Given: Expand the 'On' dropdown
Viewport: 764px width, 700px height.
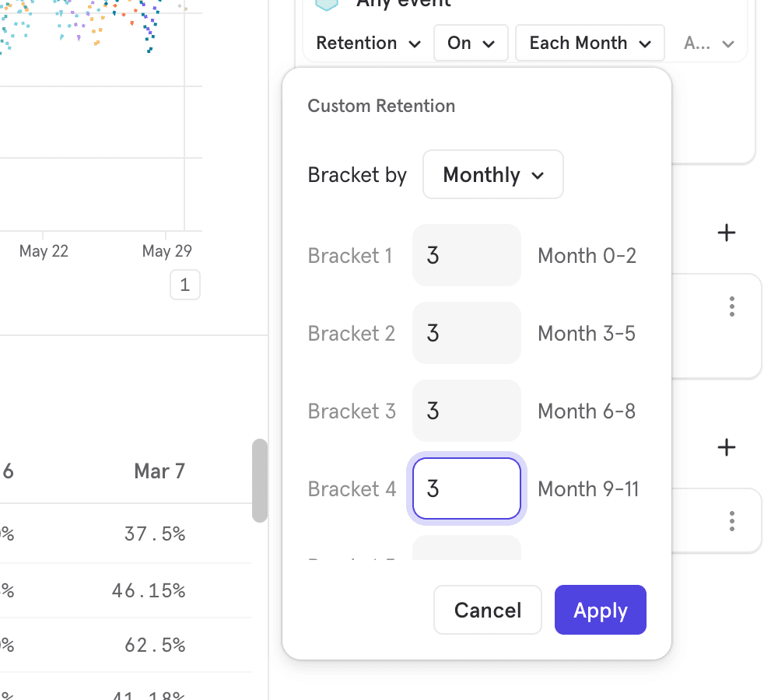Looking at the screenshot, I should click(x=471, y=44).
